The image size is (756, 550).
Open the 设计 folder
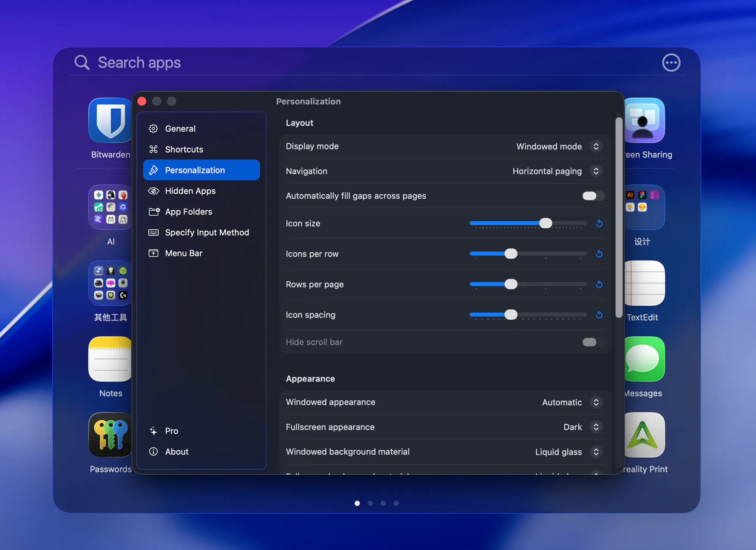[644, 207]
